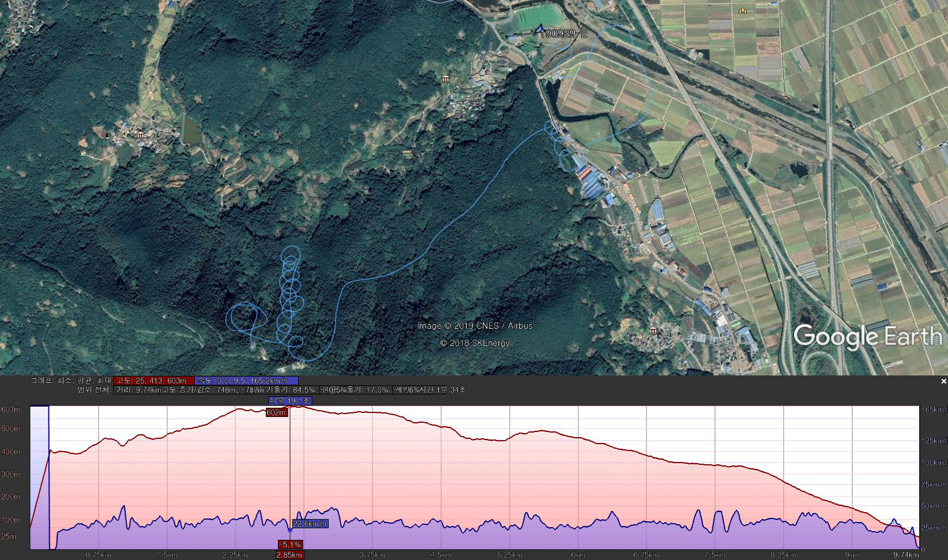Open landmark icon in village beside the pond
The image size is (948, 560).
click(x=141, y=136)
